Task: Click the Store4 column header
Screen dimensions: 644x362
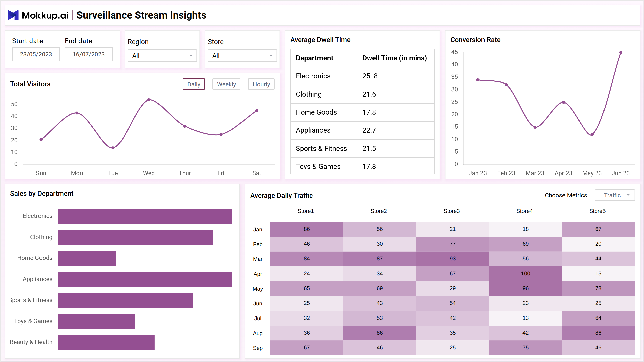Action: pyautogui.click(x=525, y=211)
